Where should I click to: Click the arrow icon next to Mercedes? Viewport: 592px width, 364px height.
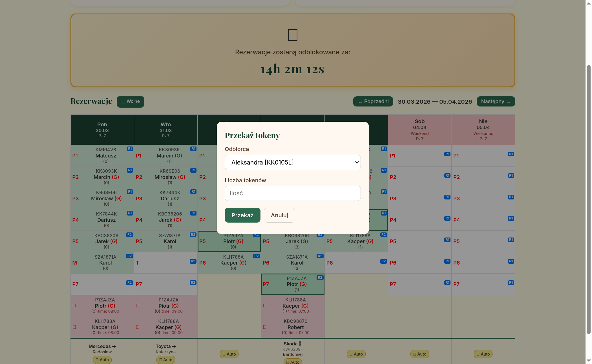pos(113,346)
